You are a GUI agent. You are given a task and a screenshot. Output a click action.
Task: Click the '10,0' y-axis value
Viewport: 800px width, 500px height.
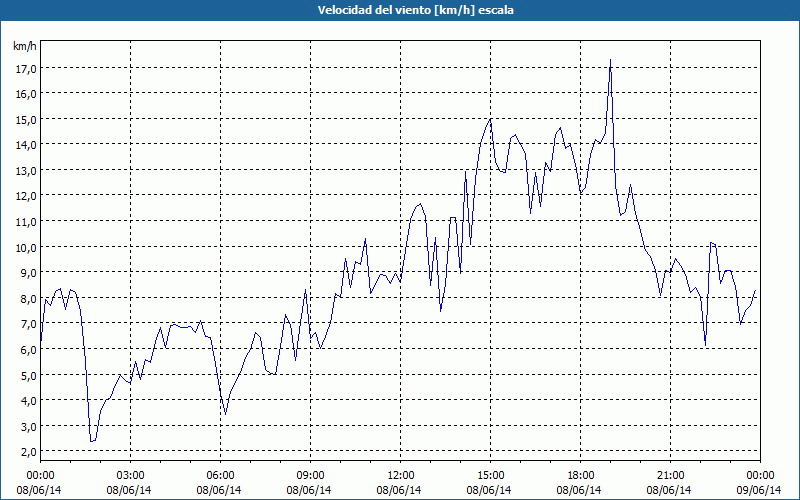point(26,247)
